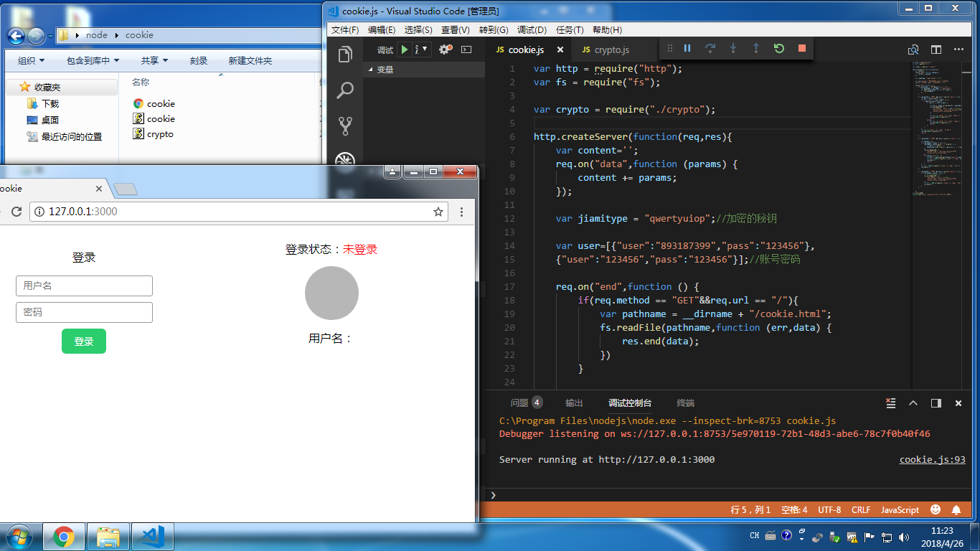Open the debug configuration dropdown
The image size is (980, 551).
tap(422, 50)
